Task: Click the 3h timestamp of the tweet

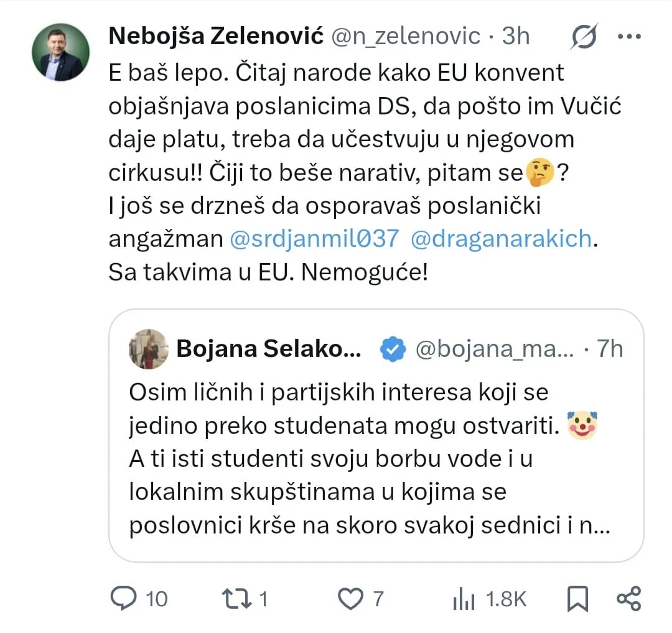Action: (x=516, y=35)
